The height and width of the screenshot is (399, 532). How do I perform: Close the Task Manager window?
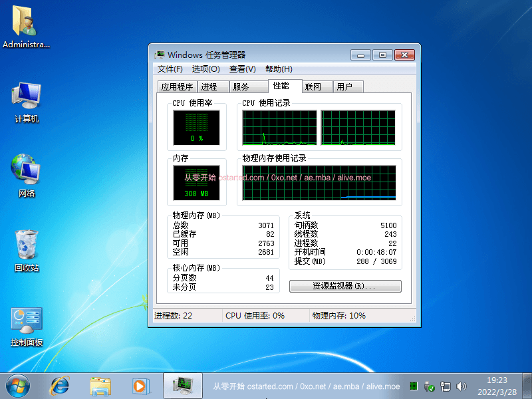(404, 55)
